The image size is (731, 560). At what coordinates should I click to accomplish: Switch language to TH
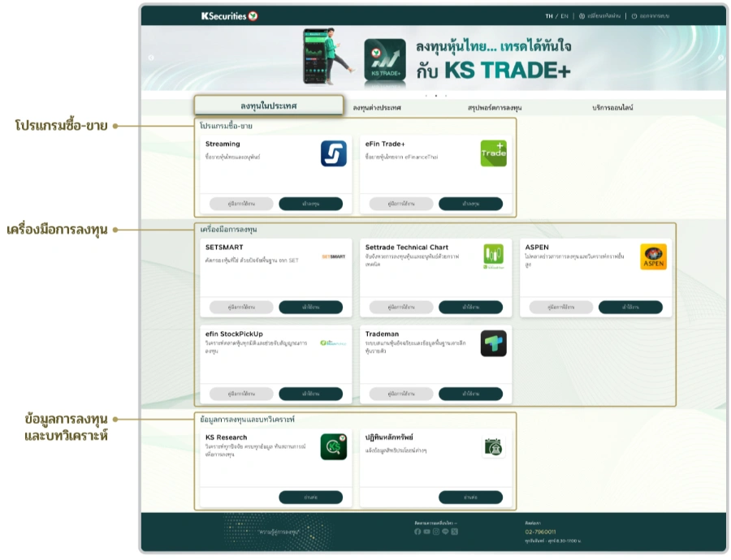click(x=549, y=15)
